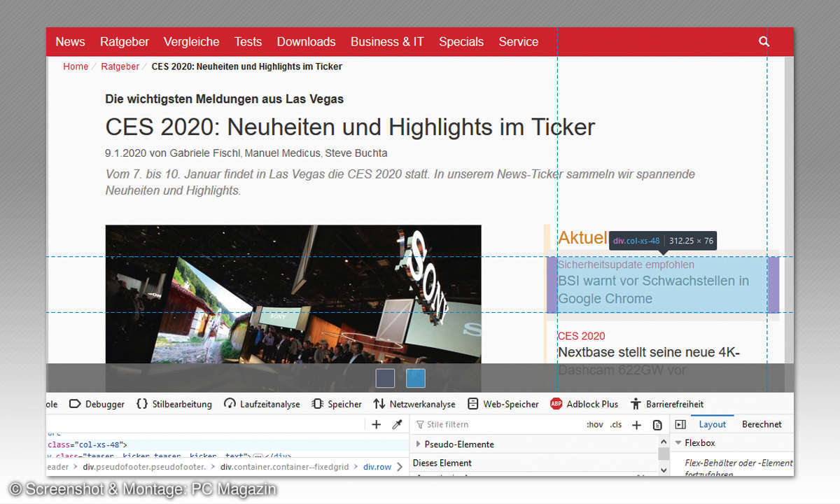The width and height of the screenshot is (840, 504).
Task: Click the CES 2020 kicker in sidebar
Action: tap(582, 335)
